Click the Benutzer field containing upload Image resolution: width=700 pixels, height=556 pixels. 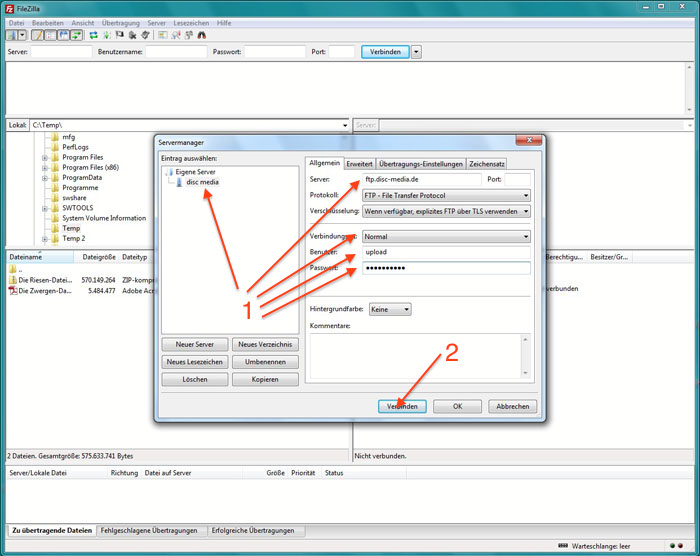point(446,252)
